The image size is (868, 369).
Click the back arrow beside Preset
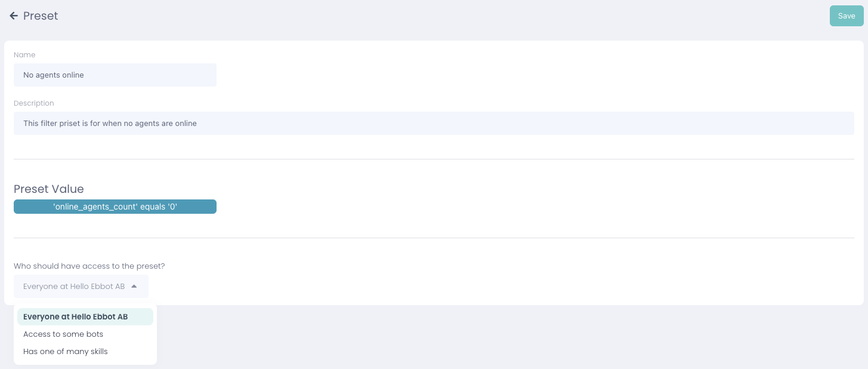point(14,16)
